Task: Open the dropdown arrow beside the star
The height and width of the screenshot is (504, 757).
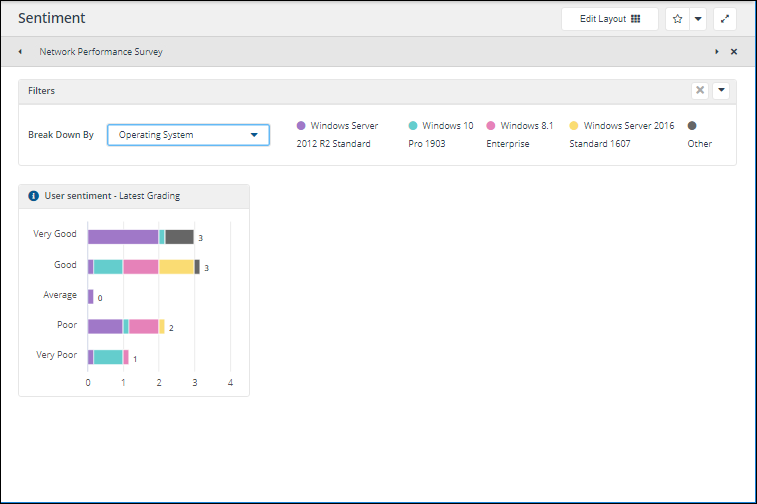Action: 698,19
